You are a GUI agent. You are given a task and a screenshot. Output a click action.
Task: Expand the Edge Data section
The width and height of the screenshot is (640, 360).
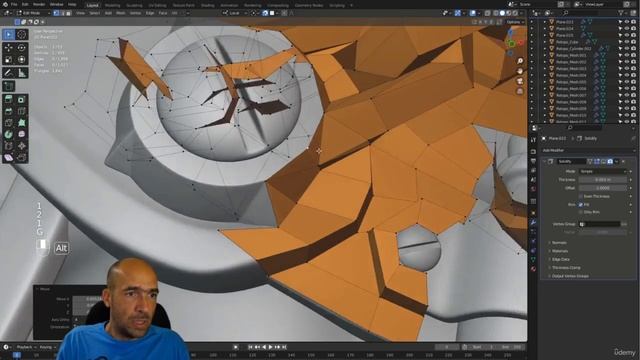click(x=560, y=260)
